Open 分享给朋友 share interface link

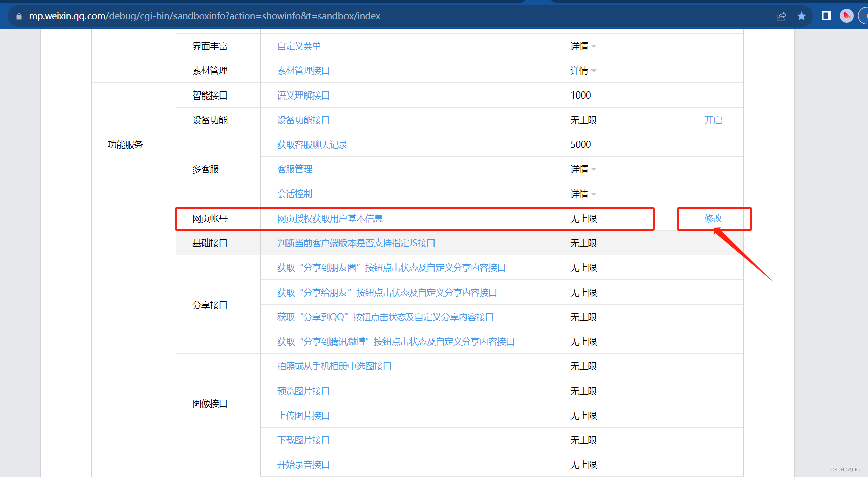click(387, 293)
